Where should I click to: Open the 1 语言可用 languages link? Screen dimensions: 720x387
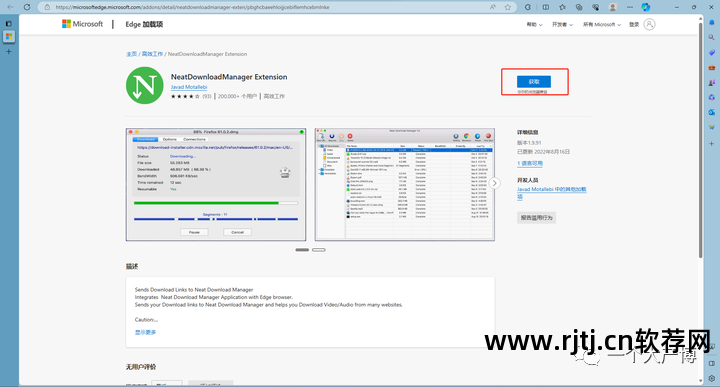click(530, 163)
